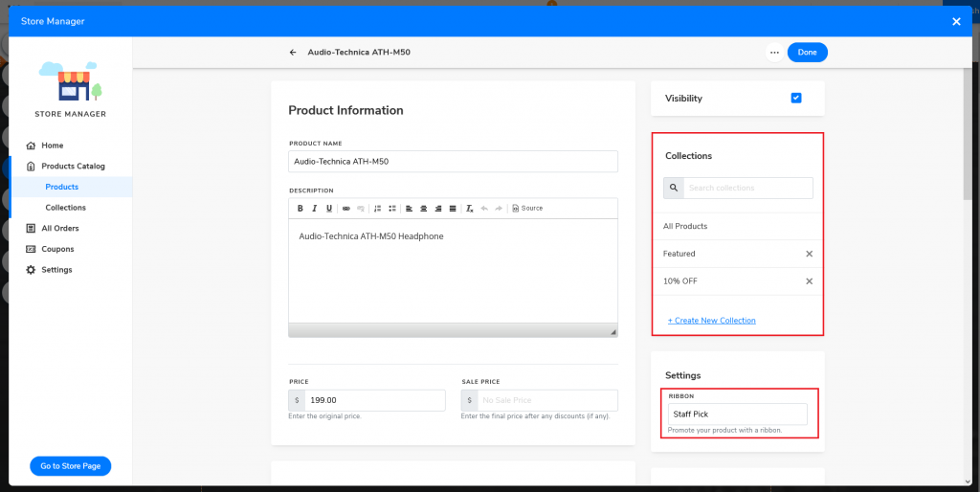Center the description text
This screenshot has width=980, height=492.
(x=424, y=208)
